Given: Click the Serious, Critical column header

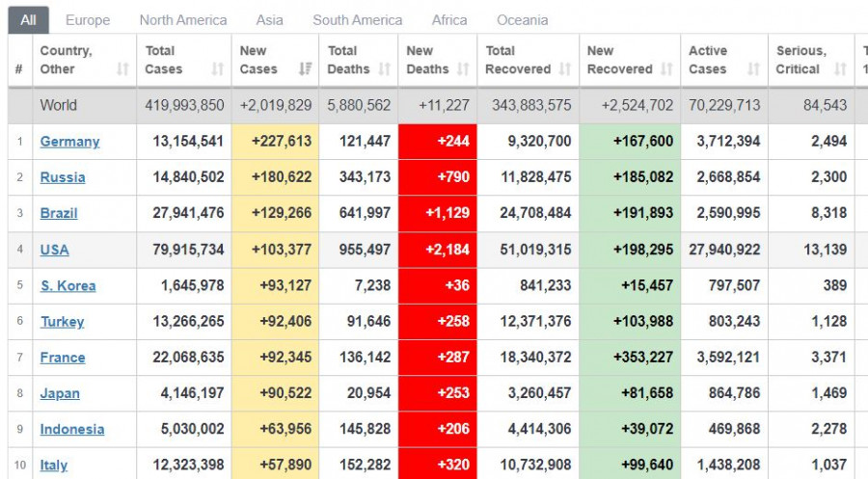Looking at the screenshot, I should (811, 60).
